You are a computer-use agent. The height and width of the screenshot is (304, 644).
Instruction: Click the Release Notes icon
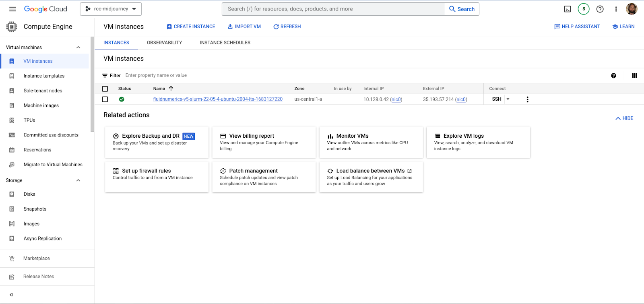point(12,277)
